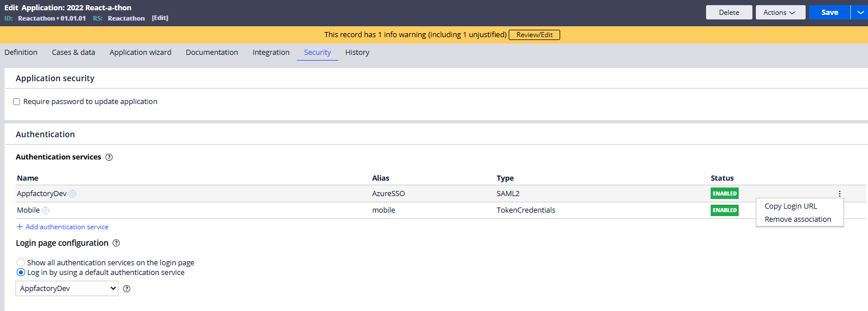Viewport: 868px width, 311px height.
Task: Toggle Require password to update application
Action: [17, 102]
